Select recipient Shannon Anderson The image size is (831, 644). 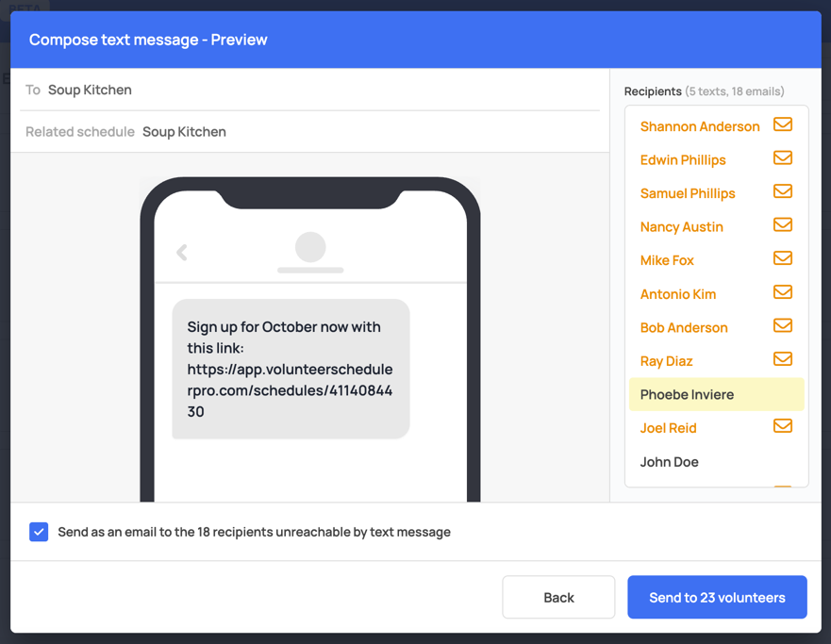pyautogui.click(x=700, y=126)
